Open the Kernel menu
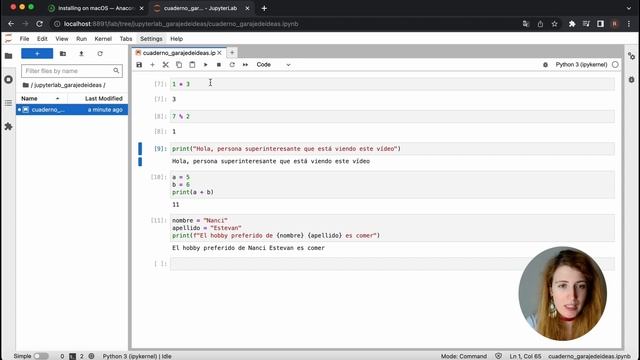 point(103,39)
